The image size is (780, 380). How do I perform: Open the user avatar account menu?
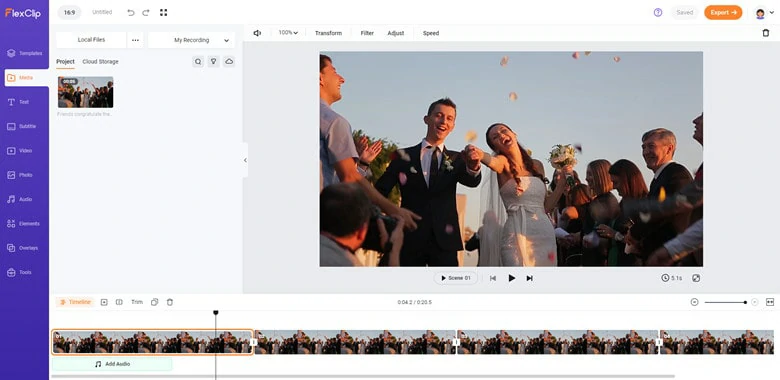(764, 13)
